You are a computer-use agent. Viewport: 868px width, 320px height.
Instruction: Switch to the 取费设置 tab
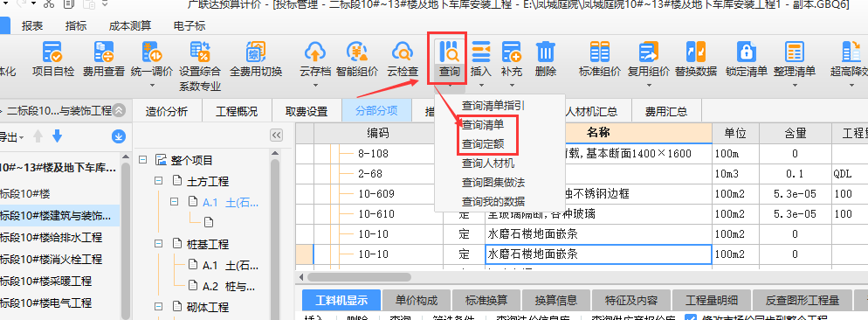click(307, 111)
